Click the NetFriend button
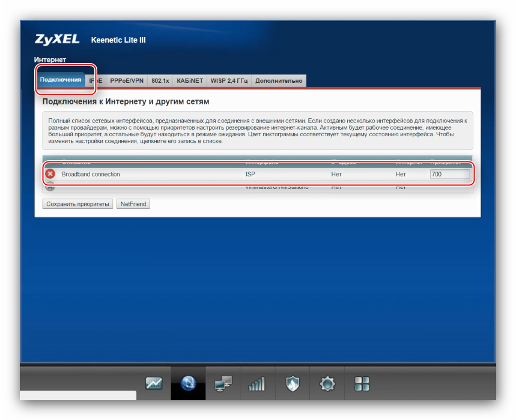Viewport: 516px width, 420px height. 133,204
